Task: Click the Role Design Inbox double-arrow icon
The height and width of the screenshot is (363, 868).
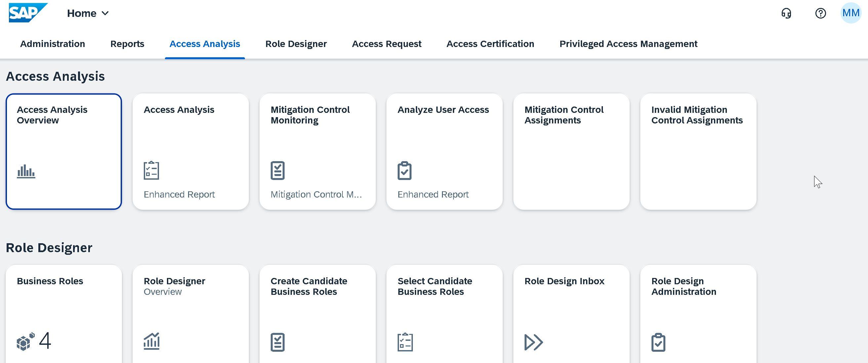Action: pyautogui.click(x=534, y=342)
